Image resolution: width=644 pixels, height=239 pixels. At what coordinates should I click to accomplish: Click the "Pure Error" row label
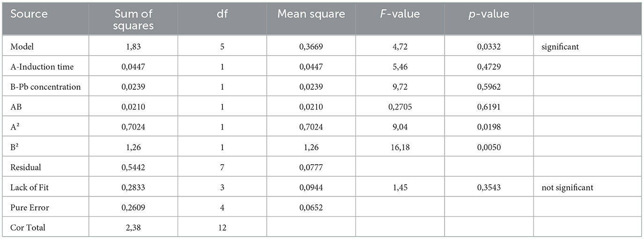29,208
